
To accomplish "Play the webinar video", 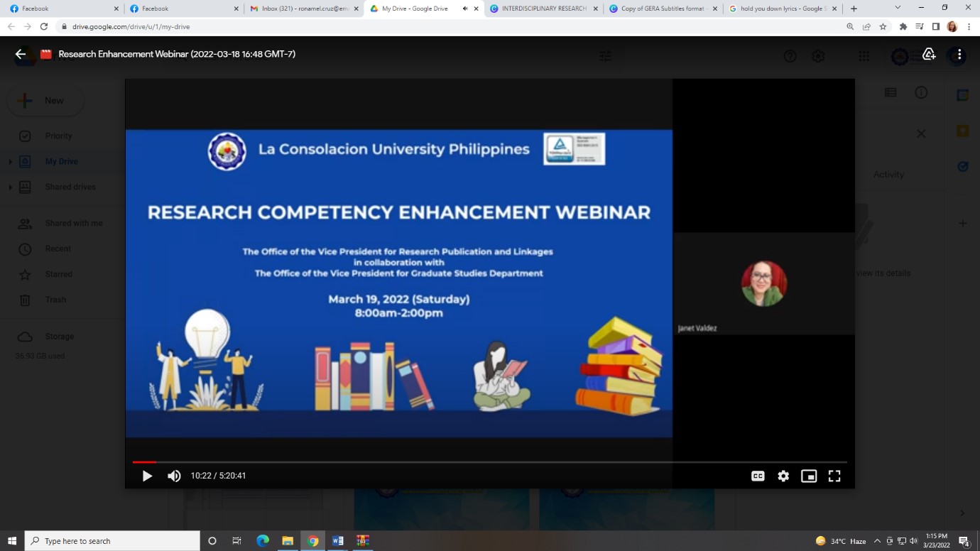I will [147, 476].
